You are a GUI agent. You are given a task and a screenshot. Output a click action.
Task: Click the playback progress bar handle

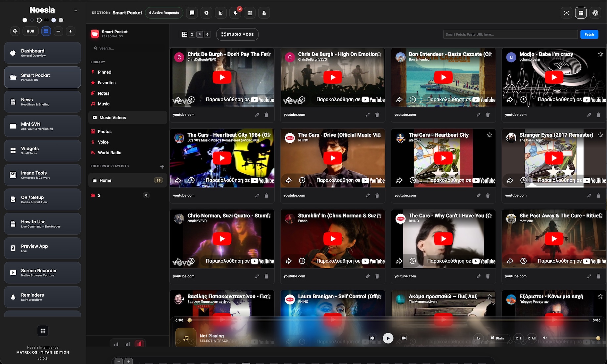click(190, 320)
